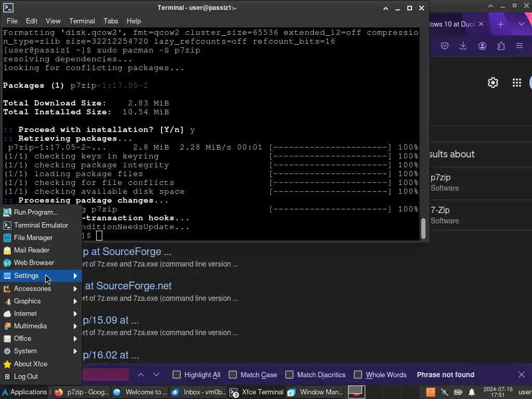Click the panel clock showing 17:51
The image size is (532, 399).
click(498, 392)
